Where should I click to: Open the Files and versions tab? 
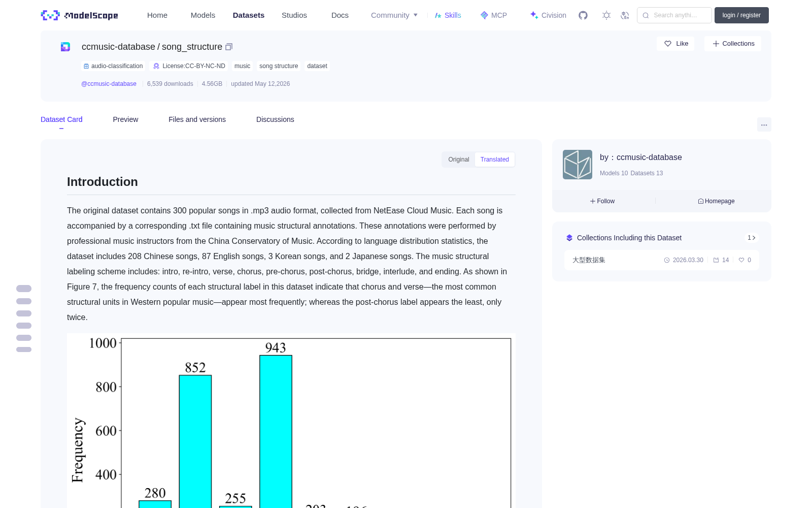[197, 119]
